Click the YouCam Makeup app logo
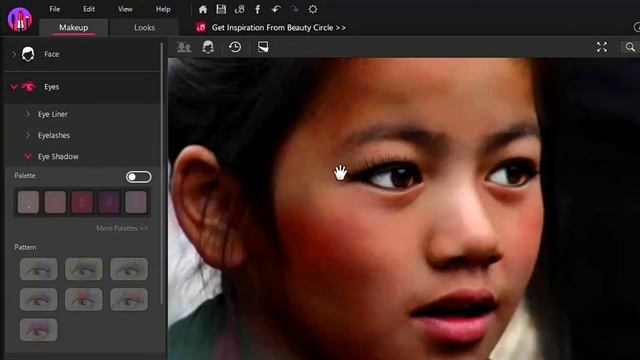 (20, 19)
